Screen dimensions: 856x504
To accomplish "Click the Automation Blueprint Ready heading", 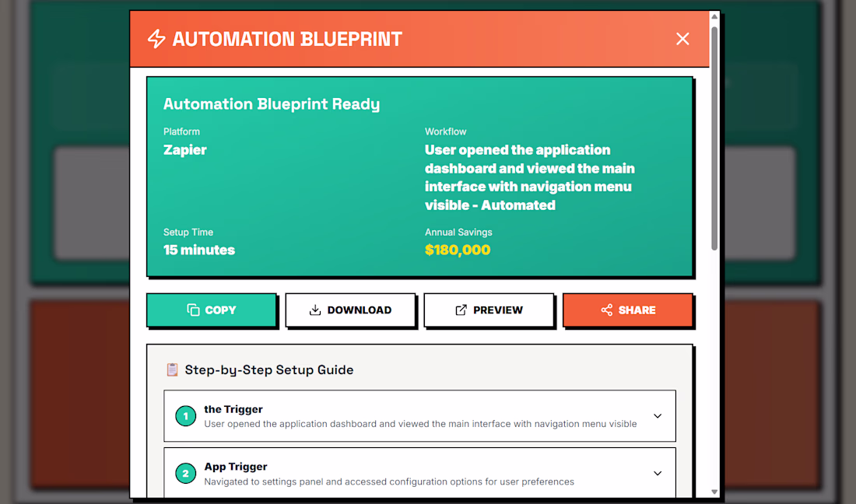I will pyautogui.click(x=272, y=104).
